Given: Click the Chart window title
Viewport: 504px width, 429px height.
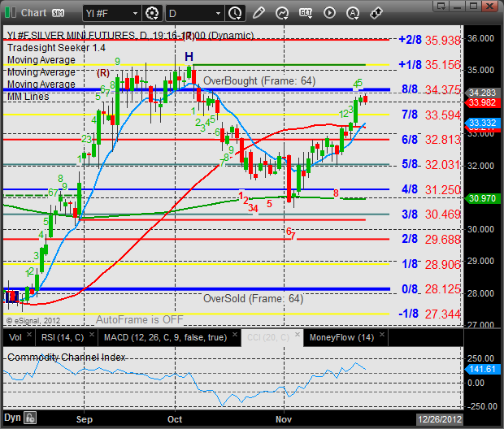Looking at the screenshot, I should (34, 13).
